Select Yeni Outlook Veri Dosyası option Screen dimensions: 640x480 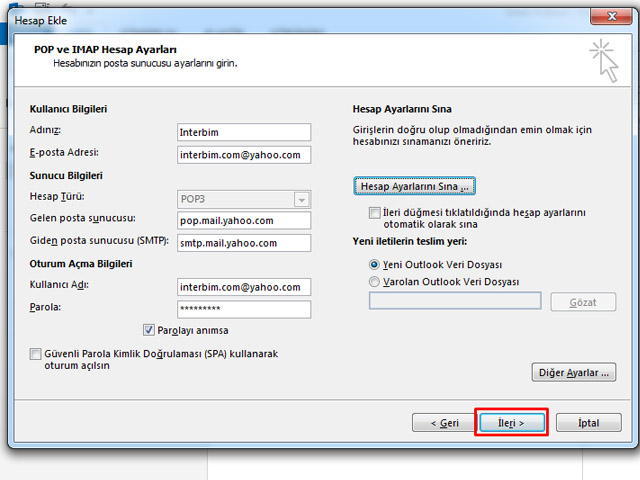pyautogui.click(x=375, y=265)
